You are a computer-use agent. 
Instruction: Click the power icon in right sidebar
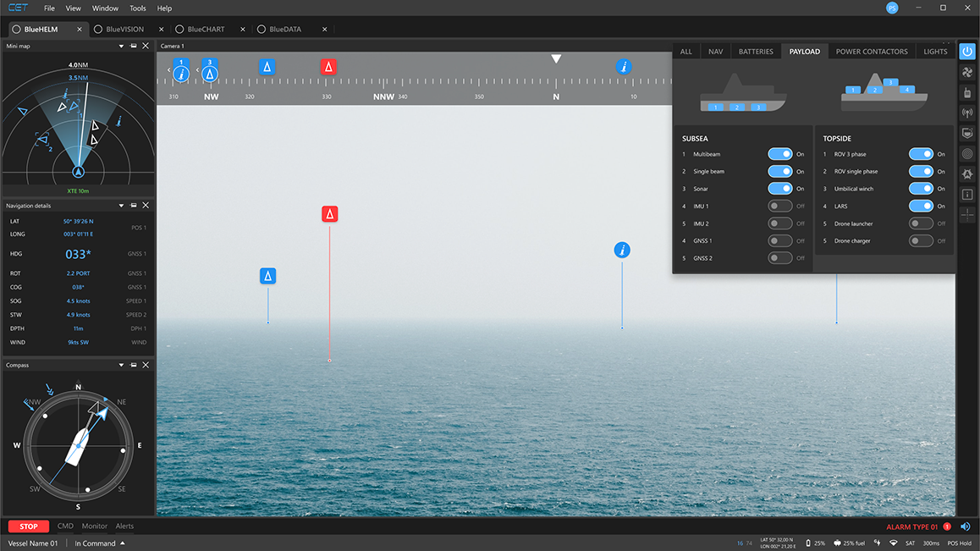pyautogui.click(x=967, y=52)
